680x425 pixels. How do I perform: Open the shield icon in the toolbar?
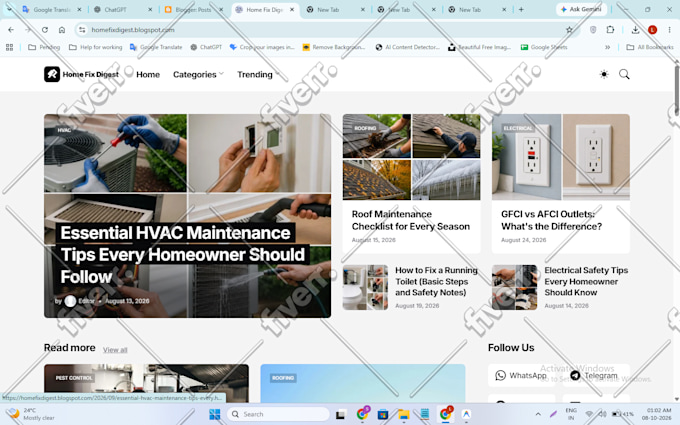pos(593,29)
